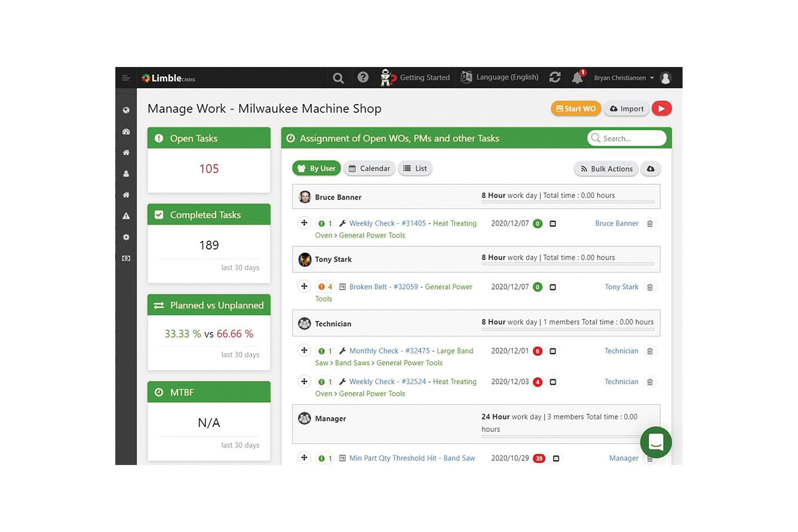
Task: Click priority level 4 on Broken Belt
Action: point(325,287)
